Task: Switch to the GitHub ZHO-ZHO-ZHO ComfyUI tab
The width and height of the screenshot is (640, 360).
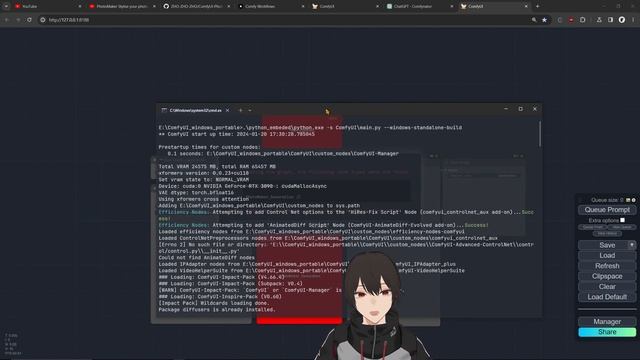Action: pos(196,7)
